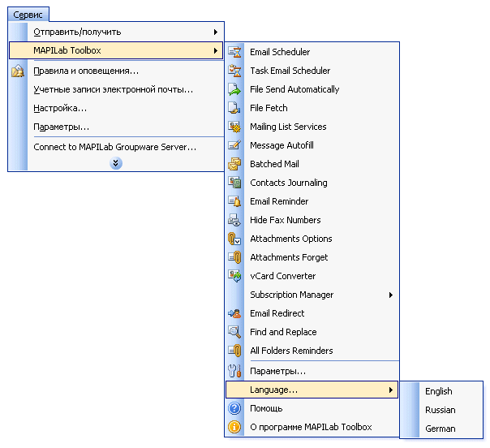Expand the Отправить/получить submenu arrow
The width and height of the screenshot is (490, 448).
click(215, 32)
